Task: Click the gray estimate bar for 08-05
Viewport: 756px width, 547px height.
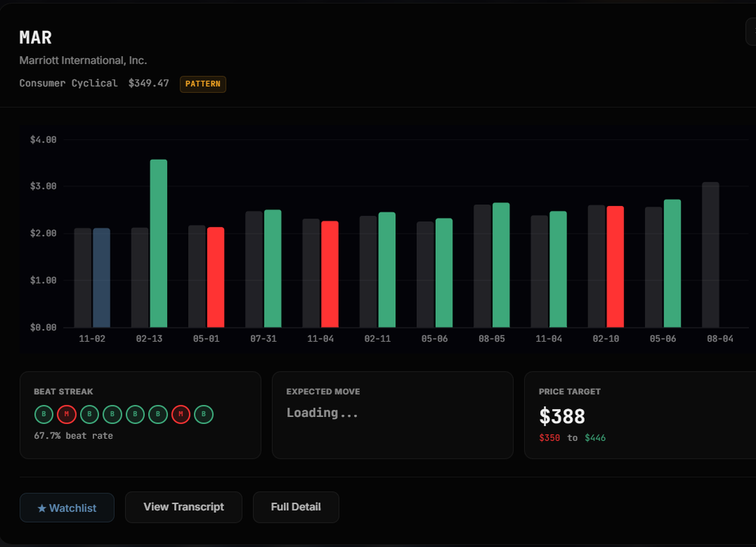Action: tap(482, 266)
